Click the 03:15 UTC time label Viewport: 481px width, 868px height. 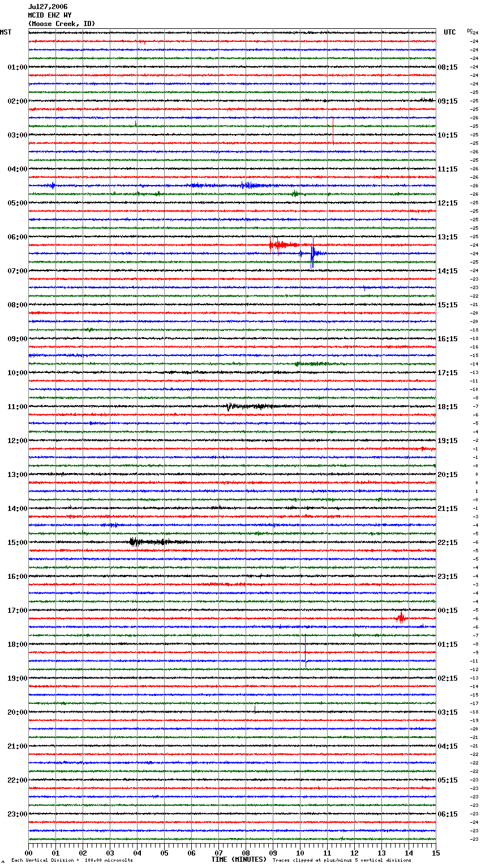[448, 712]
